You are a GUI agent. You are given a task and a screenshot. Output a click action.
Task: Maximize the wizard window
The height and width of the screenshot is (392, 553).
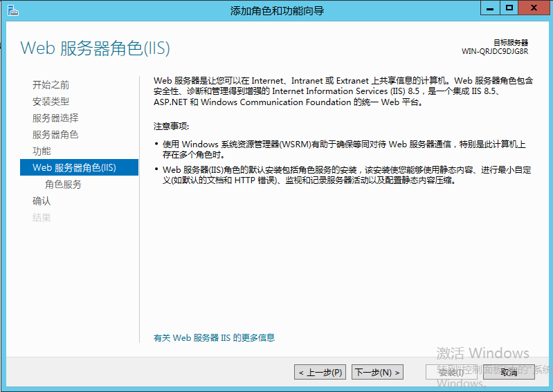(509, 8)
